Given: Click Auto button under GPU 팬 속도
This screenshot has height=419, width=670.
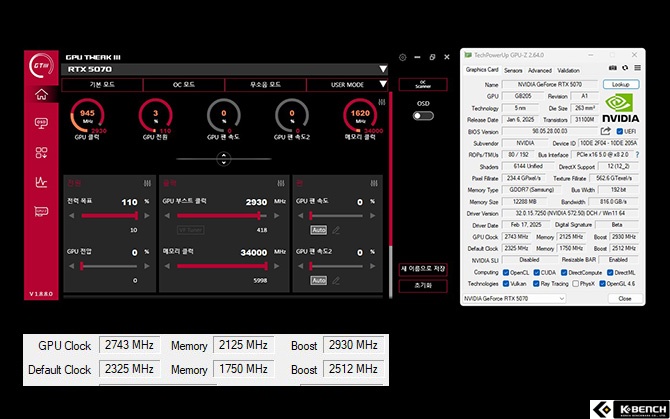Looking at the screenshot, I should point(319,230).
